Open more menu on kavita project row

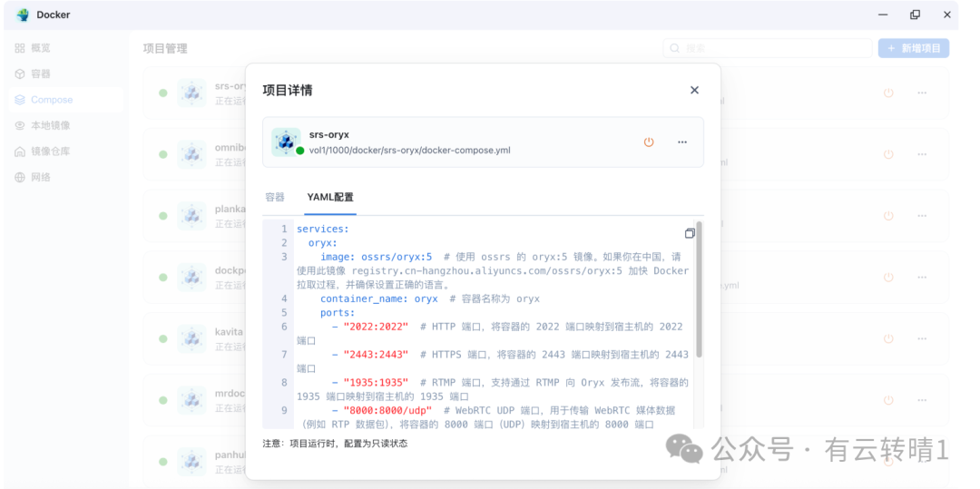click(922, 338)
